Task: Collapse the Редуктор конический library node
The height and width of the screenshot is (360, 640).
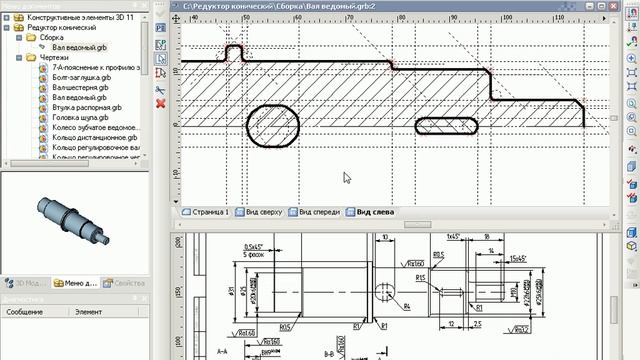Action: pos(7,27)
